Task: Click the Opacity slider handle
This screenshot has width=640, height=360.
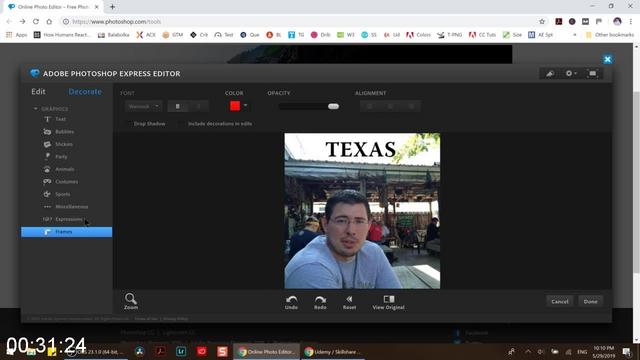Action: (333, 107)
